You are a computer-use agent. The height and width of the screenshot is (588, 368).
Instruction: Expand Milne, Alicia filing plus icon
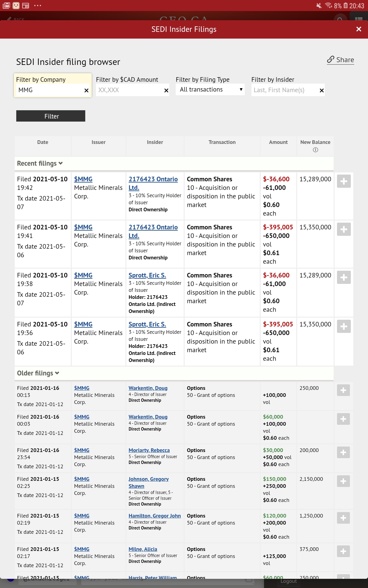(343, 551)
